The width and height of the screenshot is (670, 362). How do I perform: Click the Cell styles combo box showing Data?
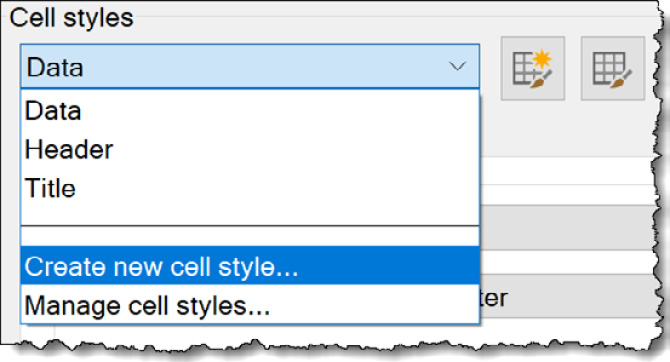coord(250,67)
